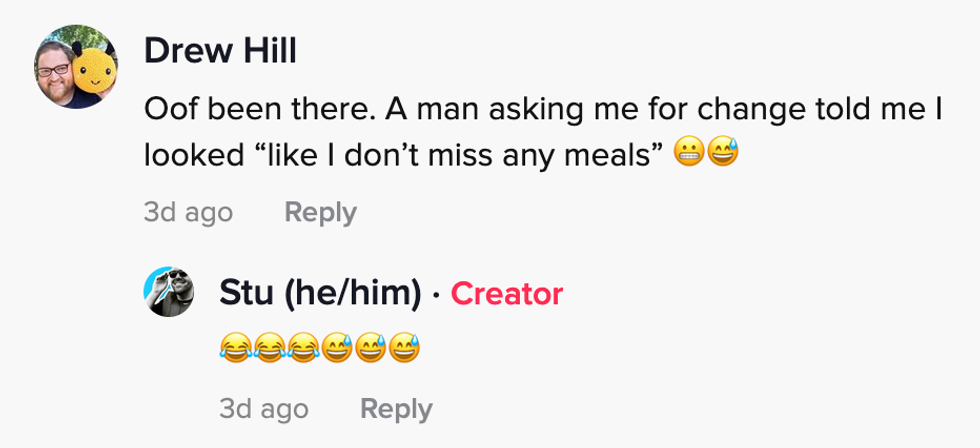Click the red Creator badge
This screenshot has height=448, width=980.
[x=507, y=293]
